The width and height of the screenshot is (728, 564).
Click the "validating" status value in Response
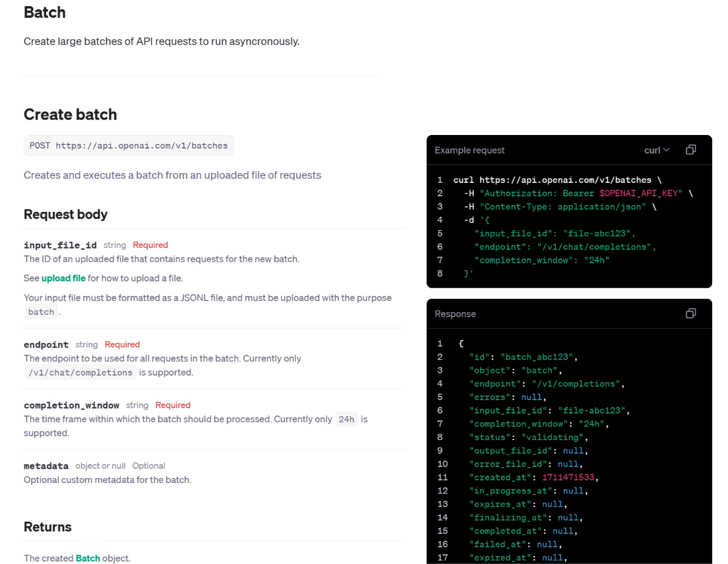[554, 437]
